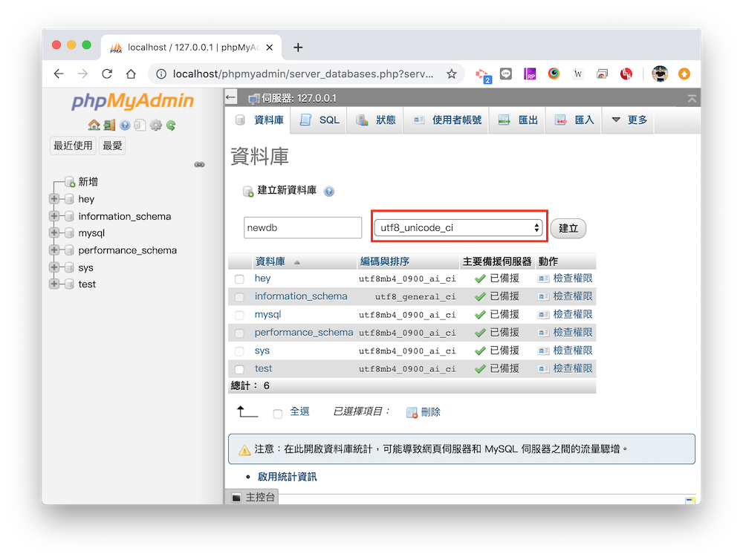Click the orange browser update icon
The width and height of the screenshot is (743, 560).
(684, 74)
